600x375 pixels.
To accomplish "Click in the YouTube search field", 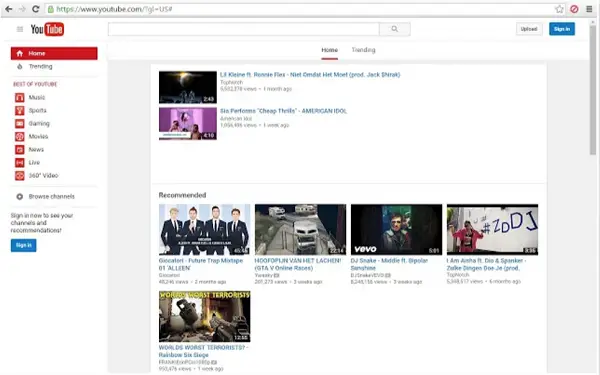I will point(244,29).
